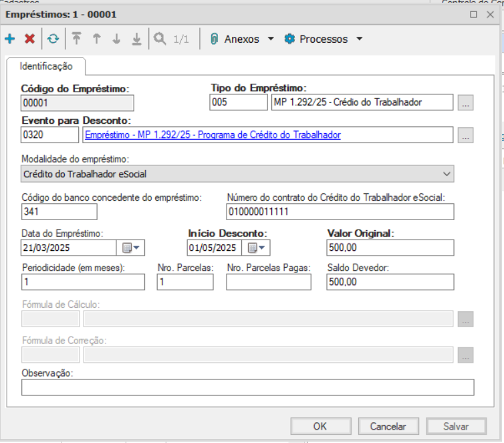Click the Salvar button
The height and width of the screenshot is (443, 504).
[456, 426]
